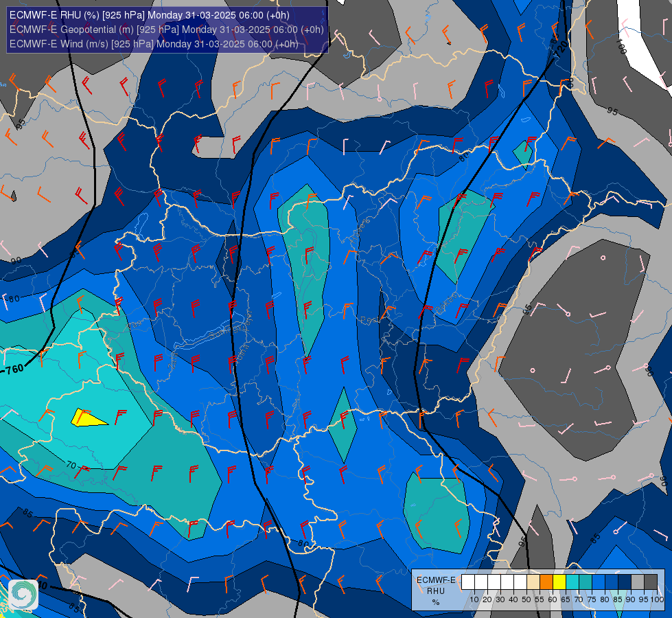Click the swirl logo icon in the corner
This screenshot has height=618, width=672.
point(23,595)
